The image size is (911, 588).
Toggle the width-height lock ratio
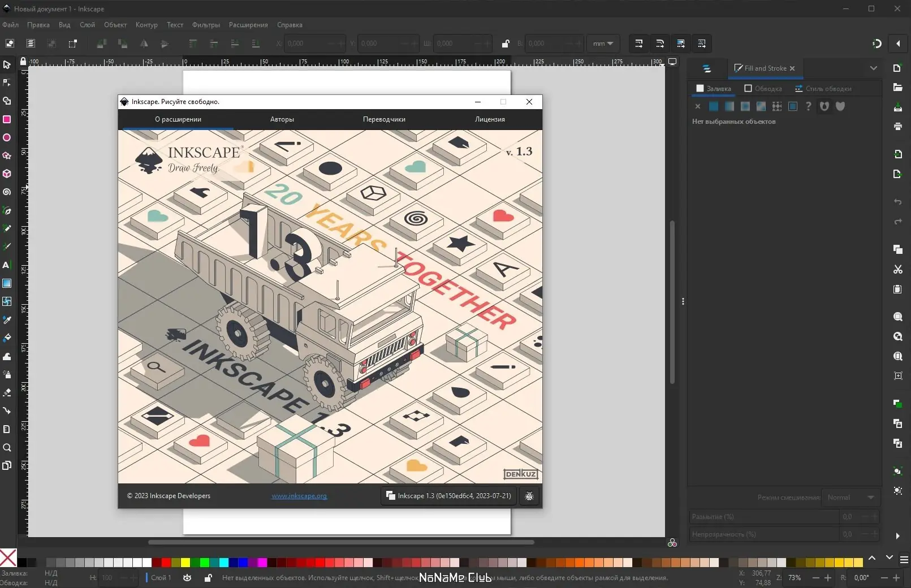(506, 44)
